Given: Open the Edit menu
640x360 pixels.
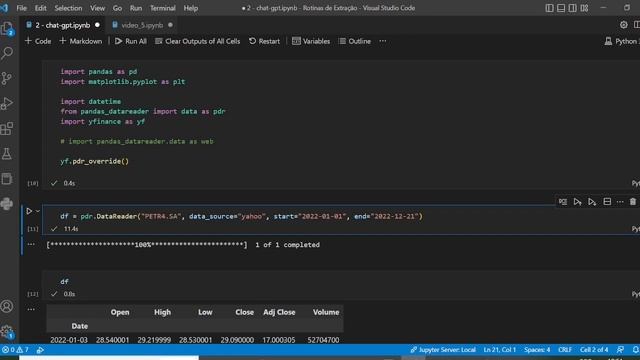Looking at the screenshot, I should (x=40, y=8).
